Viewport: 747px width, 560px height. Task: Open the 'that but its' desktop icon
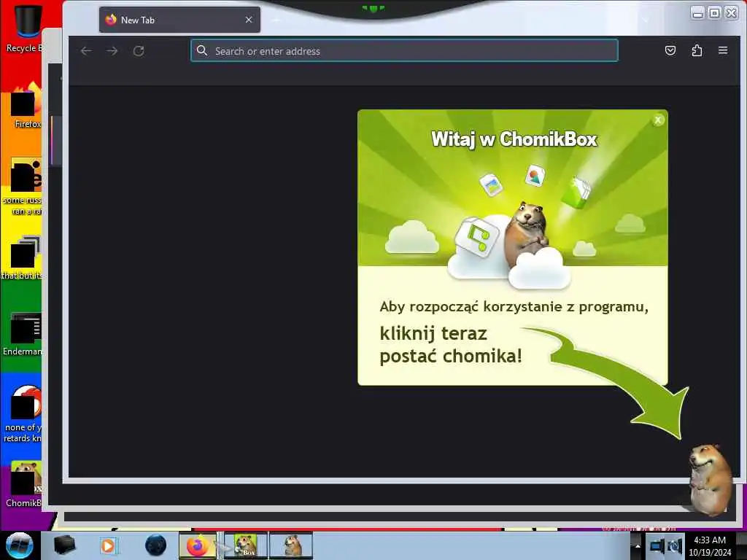coord(22,257)
